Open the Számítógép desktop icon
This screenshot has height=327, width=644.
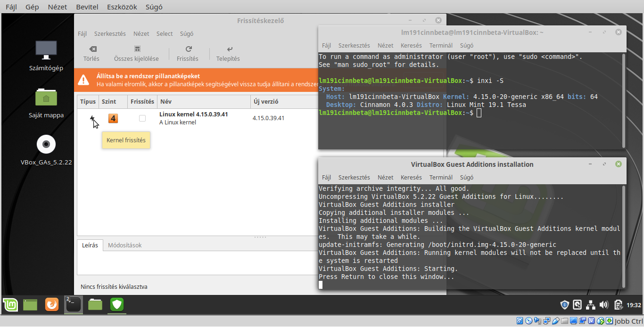[46, 50]
